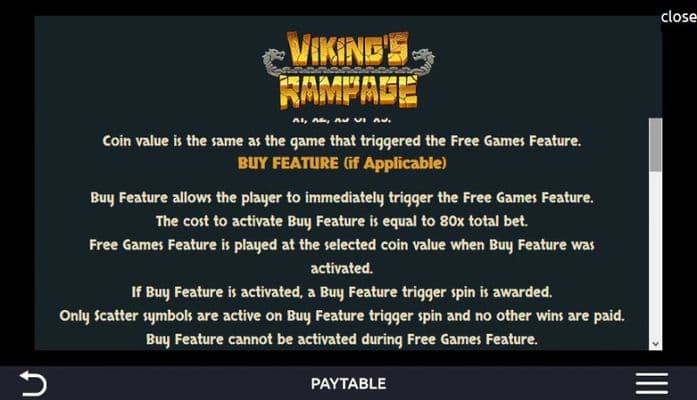Click the 'Only Scatter symbols are active' line
This screenshot has width=697, height=400.
tap(341, 316)
